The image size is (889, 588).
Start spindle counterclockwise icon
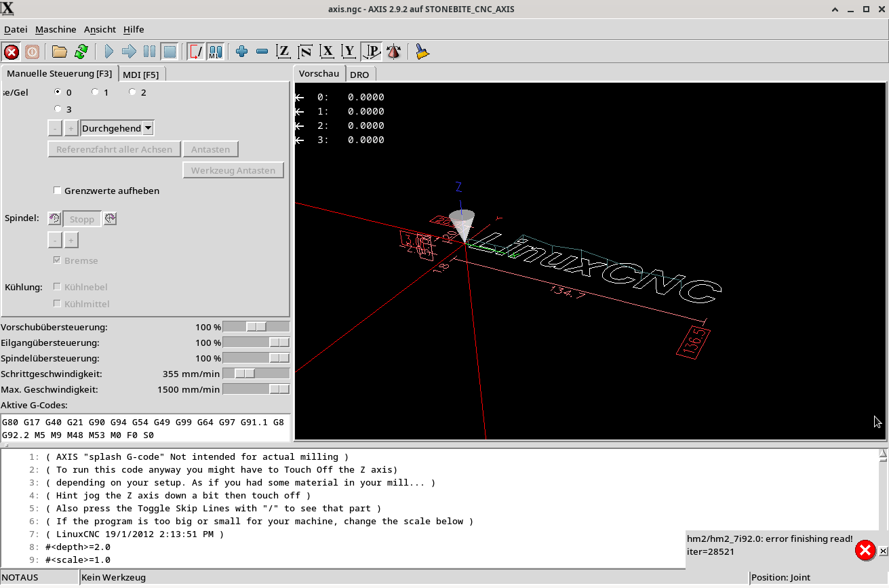pos(54,218)
